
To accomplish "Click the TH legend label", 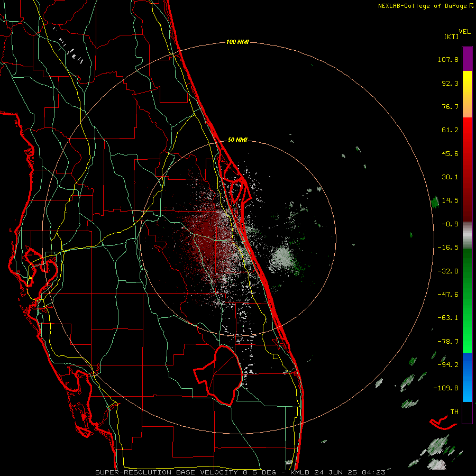I will [x=454, y=412].
